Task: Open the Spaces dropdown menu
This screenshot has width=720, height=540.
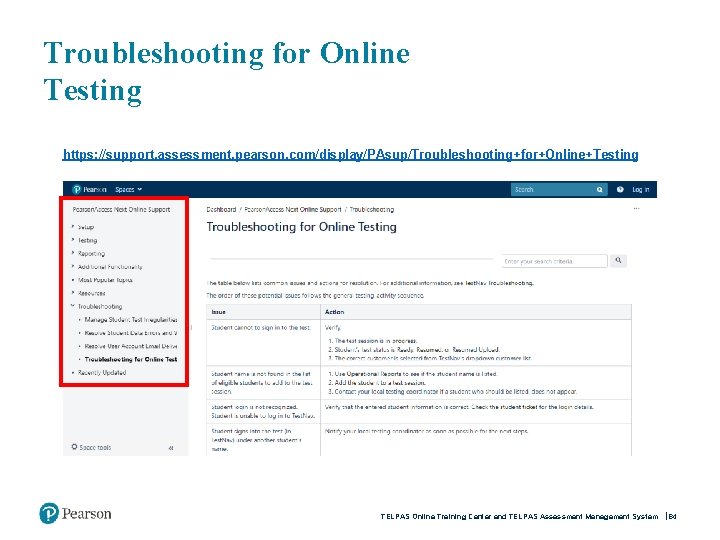Action: pos(129,189)
